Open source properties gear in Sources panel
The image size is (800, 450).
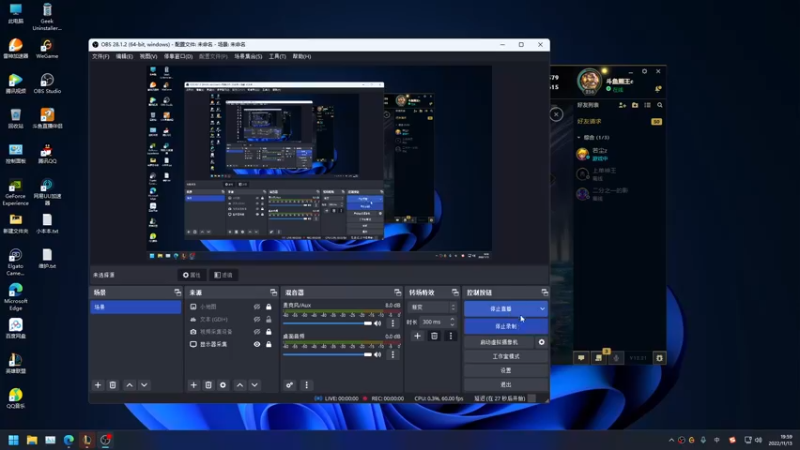(223, 385)
